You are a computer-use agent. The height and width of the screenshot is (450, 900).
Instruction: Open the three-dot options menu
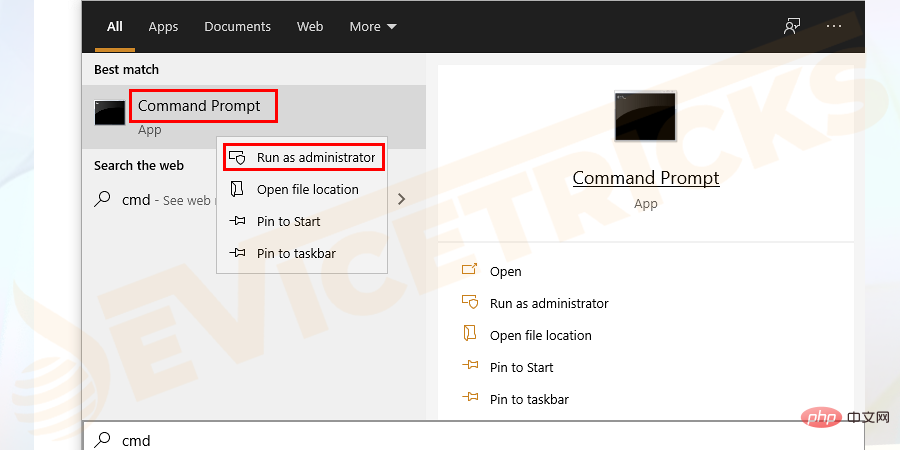pyautogui.click(x=833, y=27)
